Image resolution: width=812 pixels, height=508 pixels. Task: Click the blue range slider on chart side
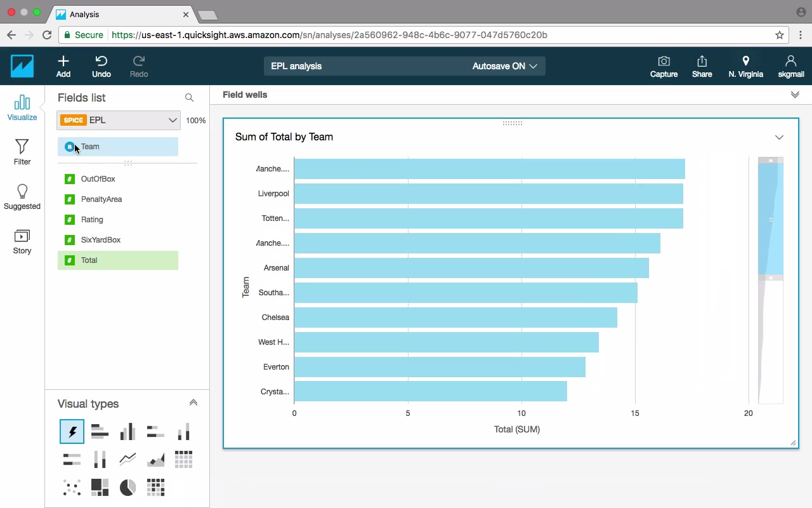coord(771,219)
